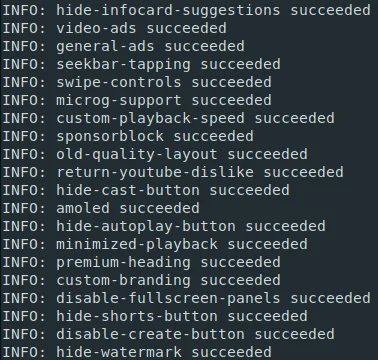
Task: Select the amoled succeeded log line
Action: [x=101, y=208]
